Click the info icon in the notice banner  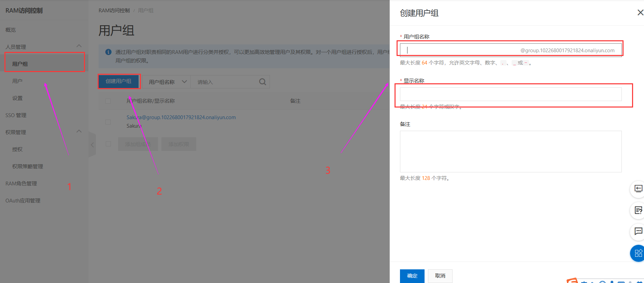coord(109,52)
